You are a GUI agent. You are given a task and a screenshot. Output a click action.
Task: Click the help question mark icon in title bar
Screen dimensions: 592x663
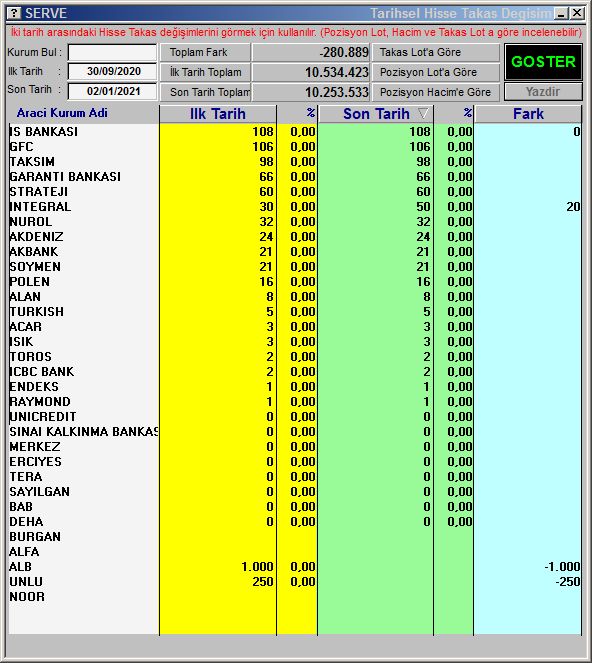pyautogui.click(x=14, y=13)
